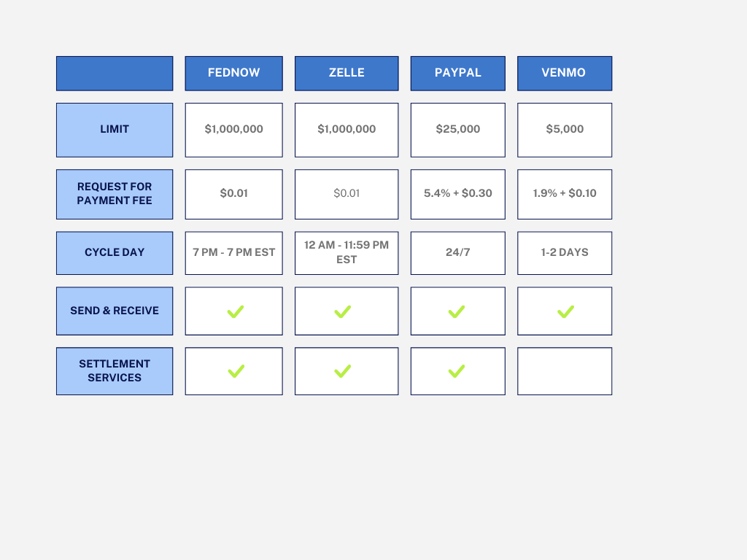Click the PayPal Settlement Services checkmark
Screen dimensions: 747x560
[x=457, y=371]
